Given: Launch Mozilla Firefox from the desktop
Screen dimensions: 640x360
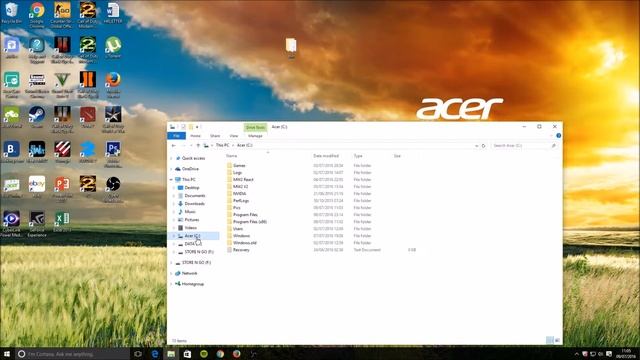Looking at the screenshot, I should [x=113, y=84].
